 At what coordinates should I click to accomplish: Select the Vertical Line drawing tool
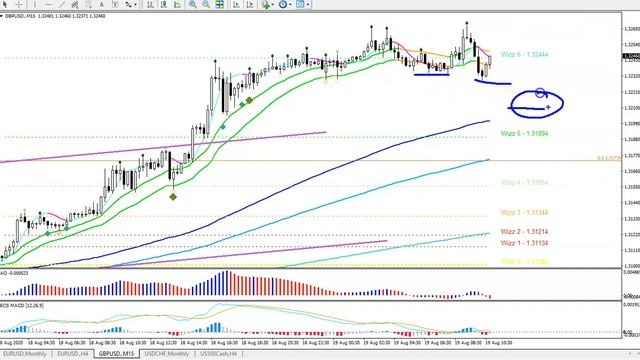35,4
